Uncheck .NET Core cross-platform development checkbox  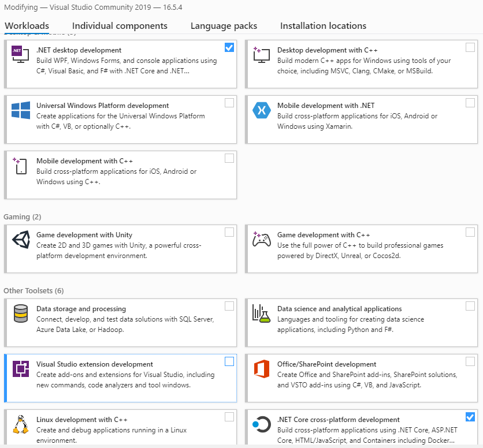click(x=470, y=417)
